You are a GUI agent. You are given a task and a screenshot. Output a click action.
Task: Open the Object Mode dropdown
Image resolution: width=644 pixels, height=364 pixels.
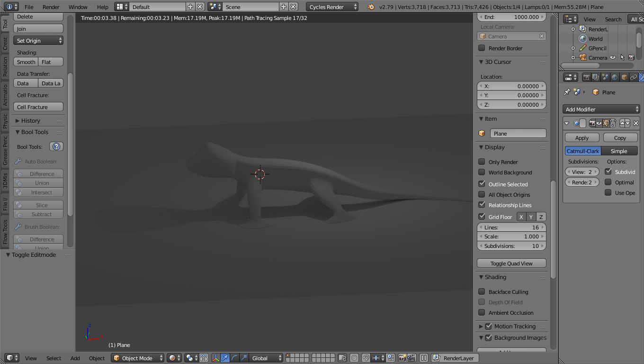coord(138,358)
